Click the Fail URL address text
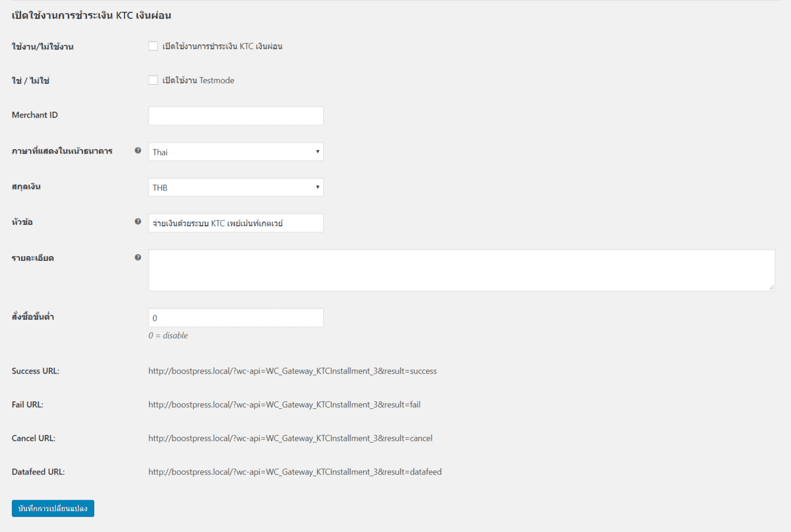The height and width of the screenshot is (532, 791). [x=284, y=404]
